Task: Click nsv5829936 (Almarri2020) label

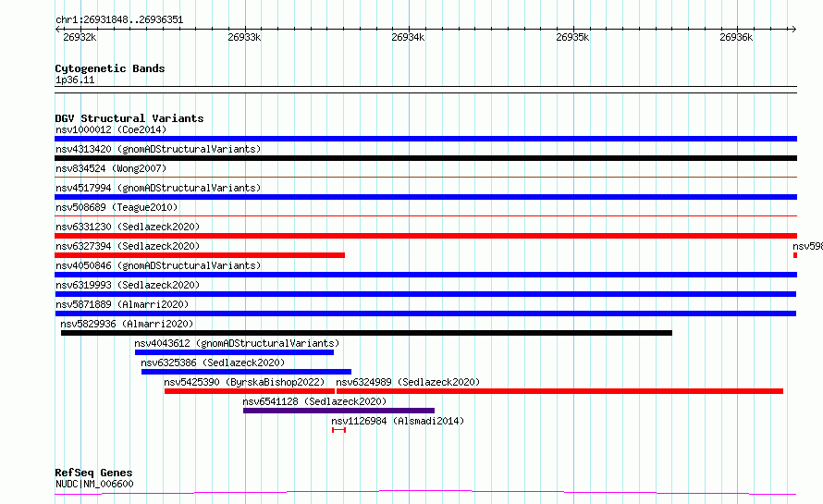Action: pyautogui.click(x=127, y=324)
